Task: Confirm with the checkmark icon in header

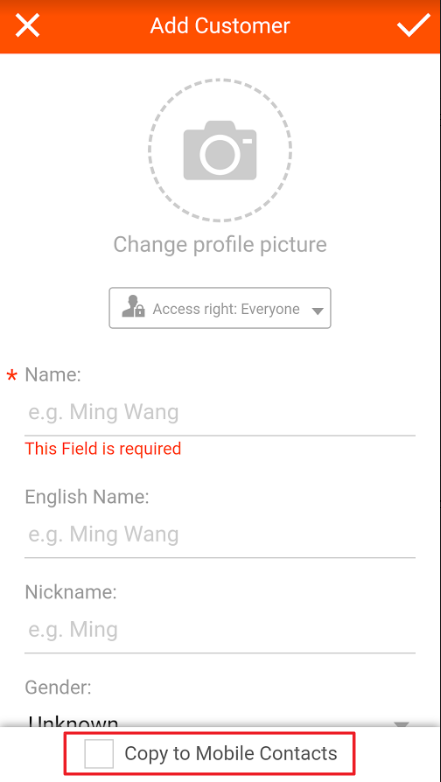Action: (x=414, y=25)
